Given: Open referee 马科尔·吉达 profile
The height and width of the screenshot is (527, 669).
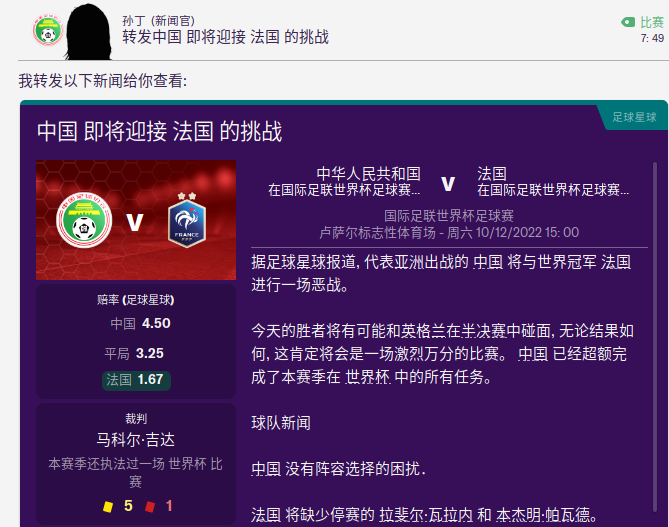Looking at the screenshot, I should [136, 440].
